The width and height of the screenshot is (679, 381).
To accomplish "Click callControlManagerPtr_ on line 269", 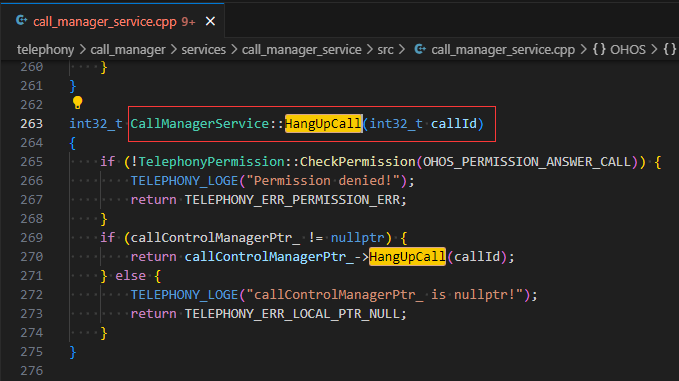I will tap(215, 238).
